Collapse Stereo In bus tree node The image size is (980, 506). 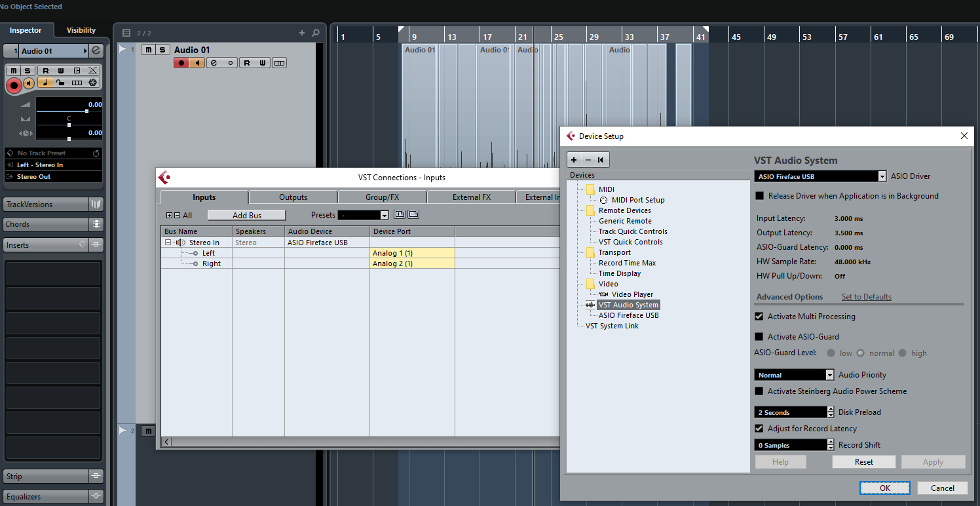pos(168,243)
